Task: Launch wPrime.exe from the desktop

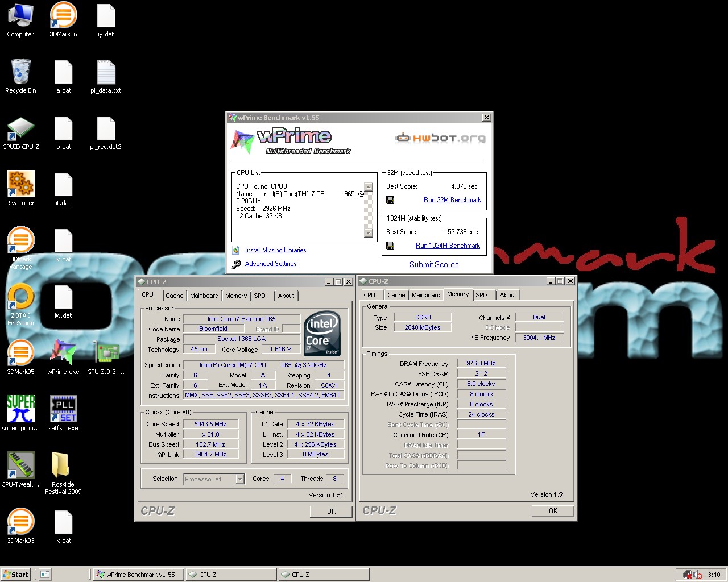Action: 63,357
